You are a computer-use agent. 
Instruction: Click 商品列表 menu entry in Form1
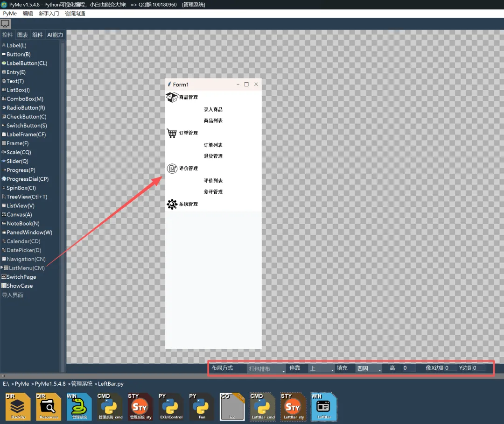(213, 120)
